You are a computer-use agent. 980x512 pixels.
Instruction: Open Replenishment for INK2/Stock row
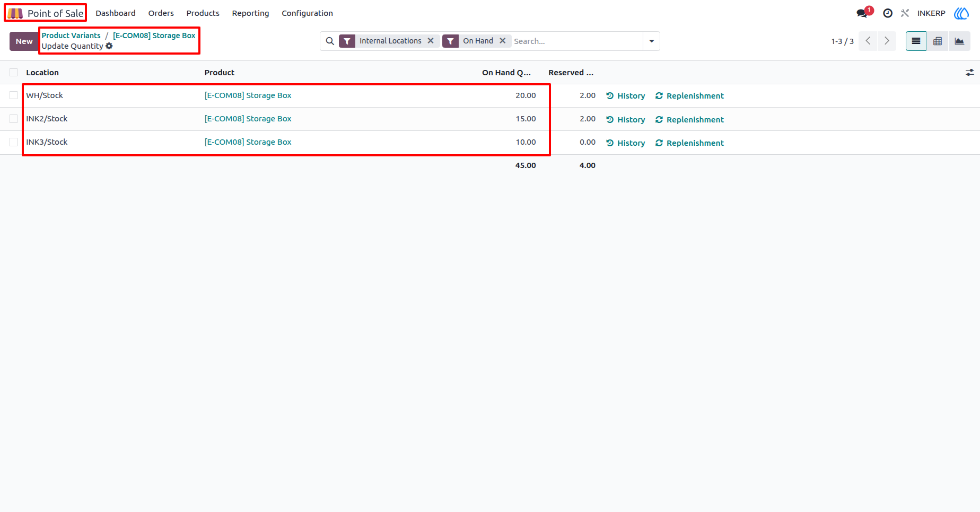point(689,120)
